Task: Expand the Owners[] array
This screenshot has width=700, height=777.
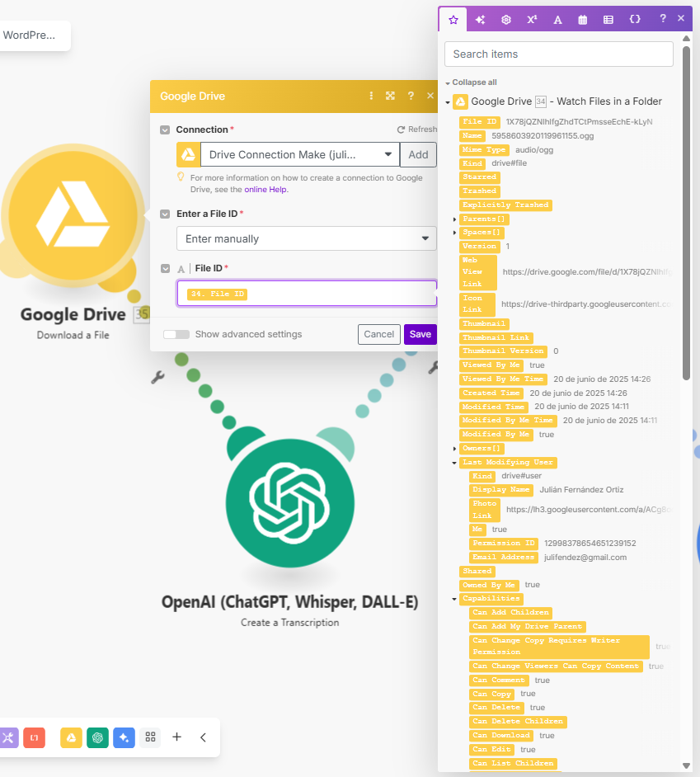Action: click(x=455, y=449)
